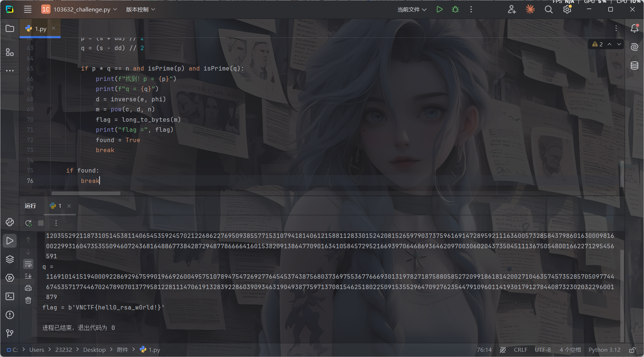This screenshot has width=644, height=357.
Task: Clear the run console output with the trash icon
Action: coord(28,300)
